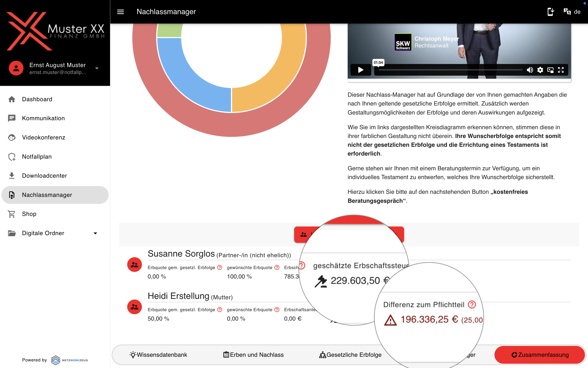Switch to the Gesetzliche Erbfolge tab

[350, 355]
